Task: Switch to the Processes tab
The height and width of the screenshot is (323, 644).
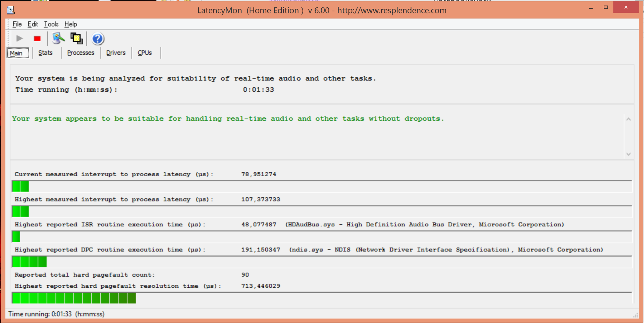Action: [x=80, y=53]
